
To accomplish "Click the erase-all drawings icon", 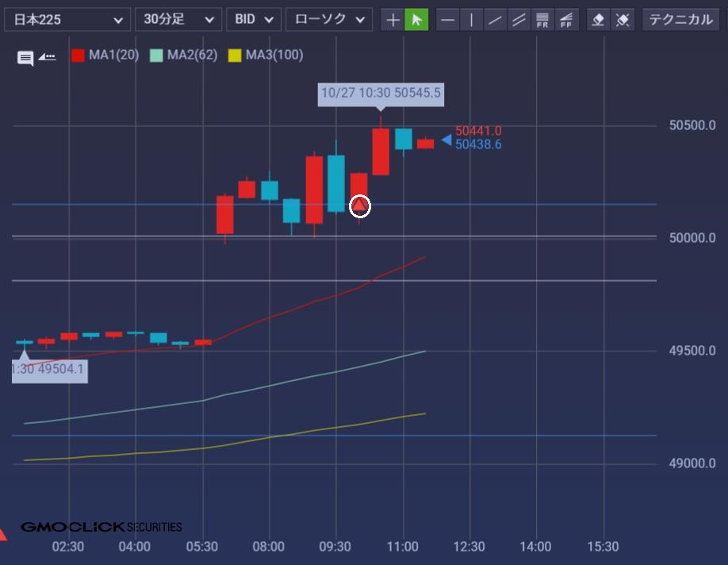I will click(x=623, y=20).
